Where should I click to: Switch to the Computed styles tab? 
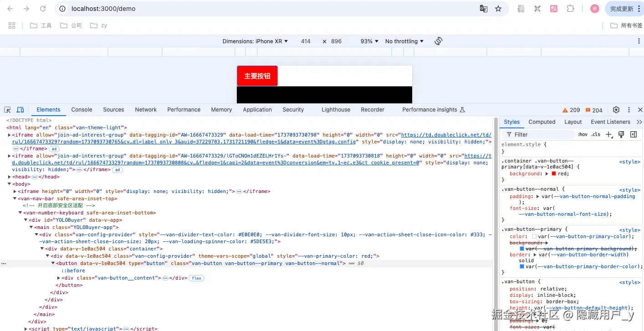click(x=542, y=122)
